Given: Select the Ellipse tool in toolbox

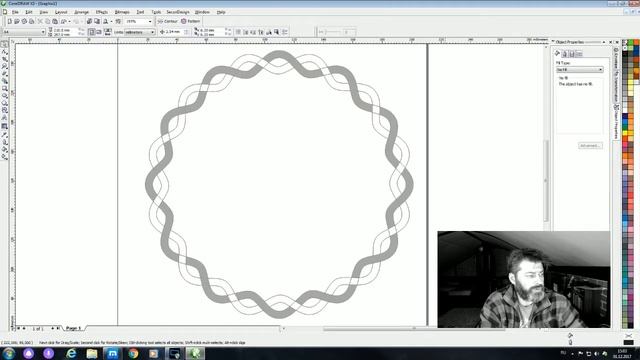Looking at the screenshot, I should 4,96.
